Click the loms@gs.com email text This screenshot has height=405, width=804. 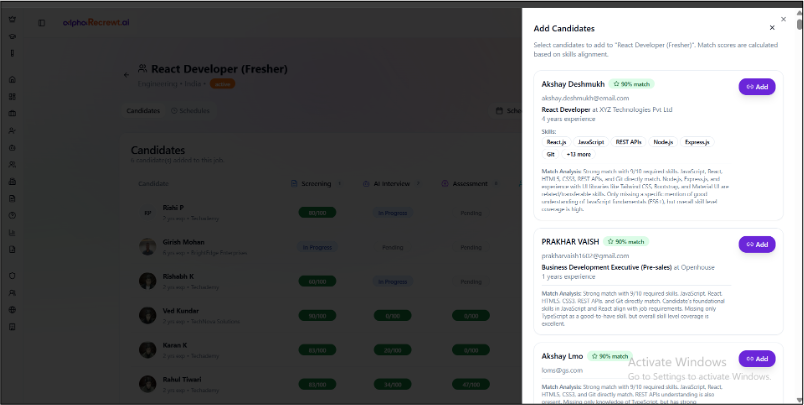tap(562, 370)
